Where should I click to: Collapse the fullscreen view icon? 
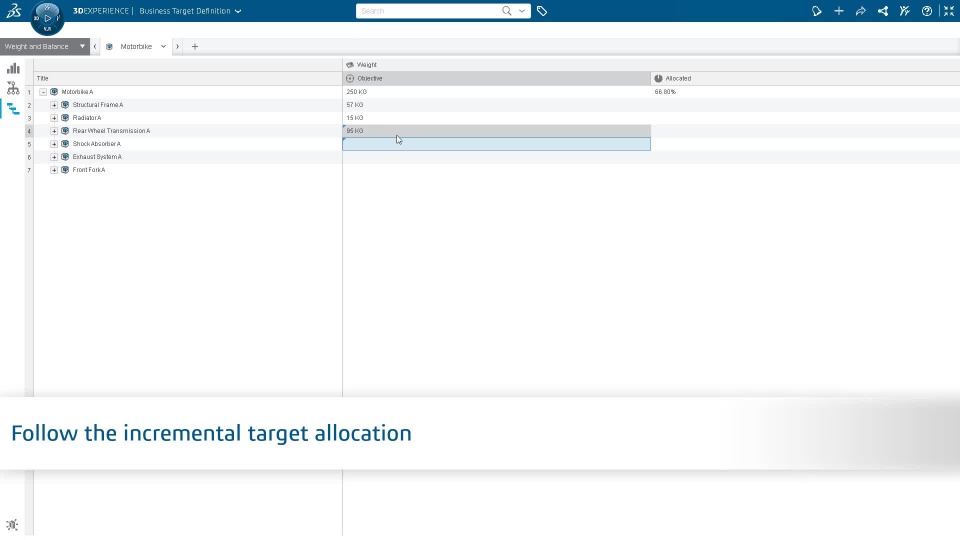point(949,11)
